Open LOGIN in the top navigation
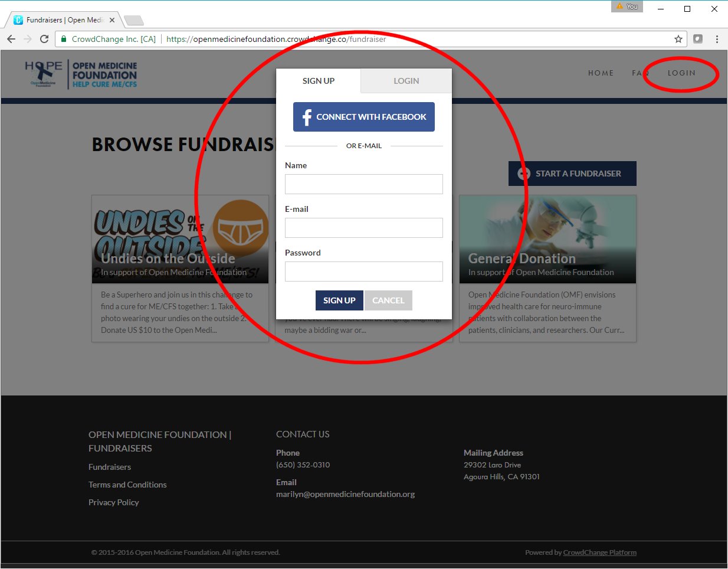The width and height of the screenshot is (728, 569). [681, 73]
